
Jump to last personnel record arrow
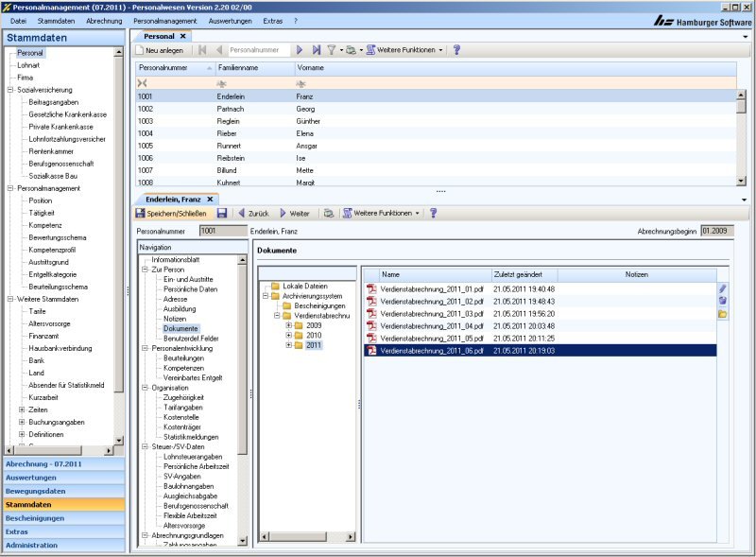[316, 49]
